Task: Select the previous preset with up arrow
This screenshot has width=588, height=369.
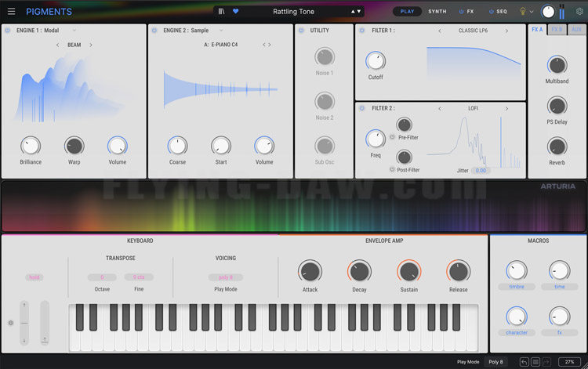Action: pos(353,12)
